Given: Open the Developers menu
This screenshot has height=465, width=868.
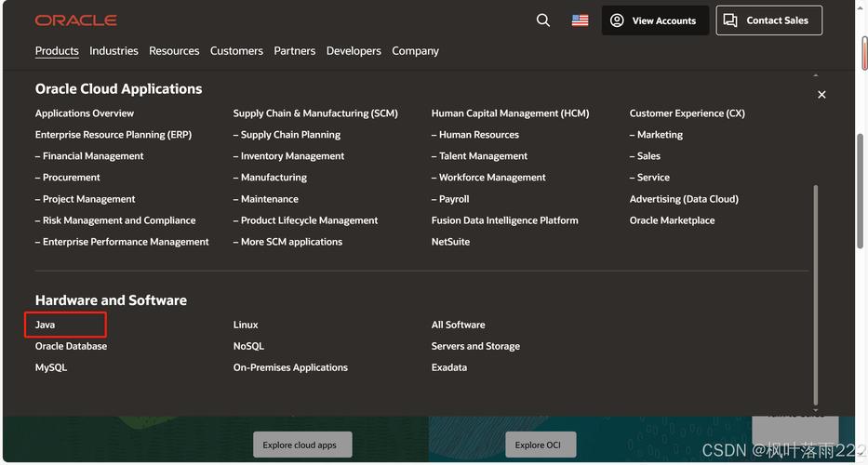Looking at the screenshot, I should pos(354,51).
